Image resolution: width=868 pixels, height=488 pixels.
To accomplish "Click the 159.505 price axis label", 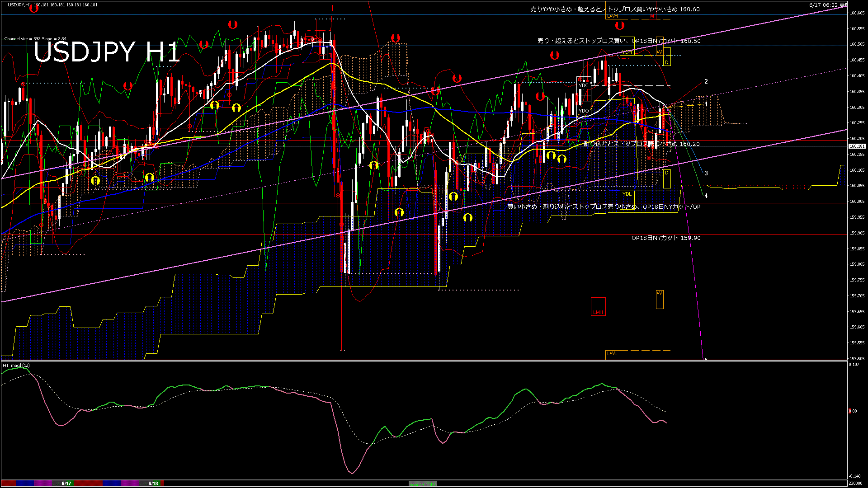I will 857,359.
